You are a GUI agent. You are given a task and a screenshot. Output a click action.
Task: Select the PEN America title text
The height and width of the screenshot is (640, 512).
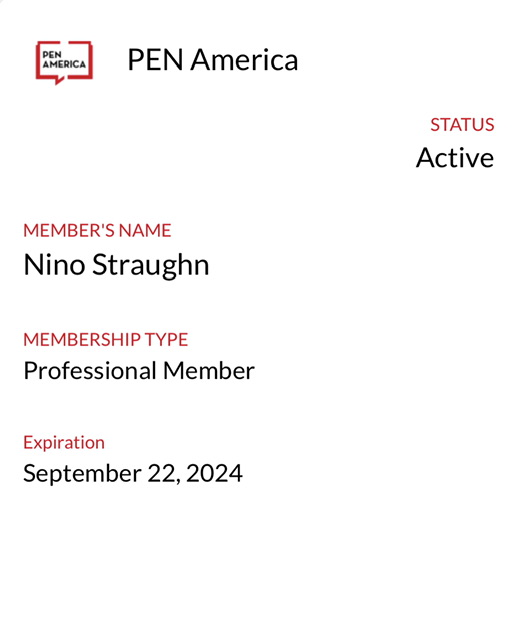point(213,60)
